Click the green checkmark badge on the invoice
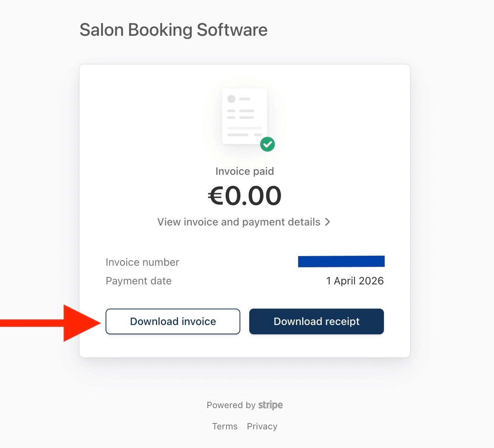This screenshot has height=448, width=494. [267, 144]
